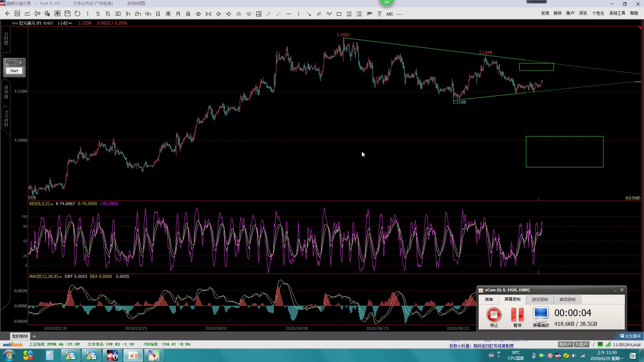The height and width of the screenshot is (362, 644).
Task: Add new board with plus button
Action: 34,336
